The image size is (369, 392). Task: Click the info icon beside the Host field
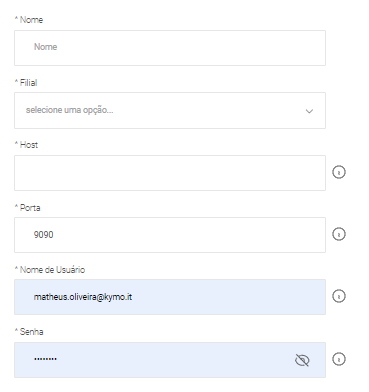339,172
